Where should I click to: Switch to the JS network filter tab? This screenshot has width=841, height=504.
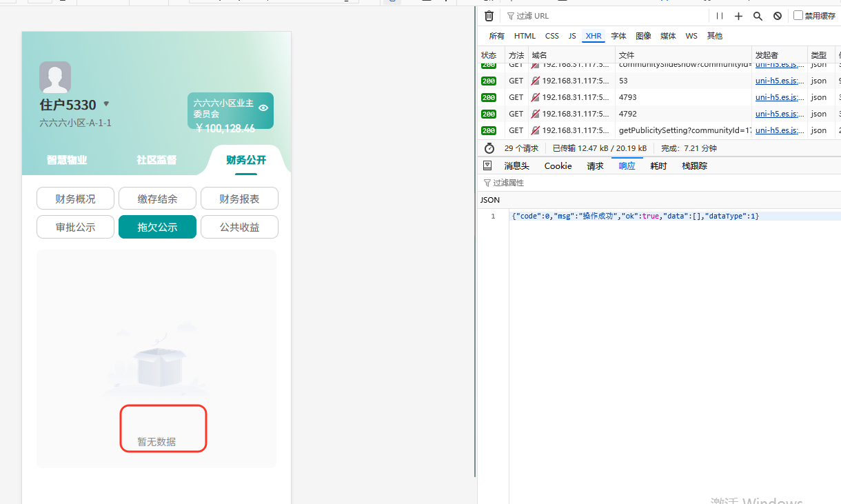(x=572, y=35)
